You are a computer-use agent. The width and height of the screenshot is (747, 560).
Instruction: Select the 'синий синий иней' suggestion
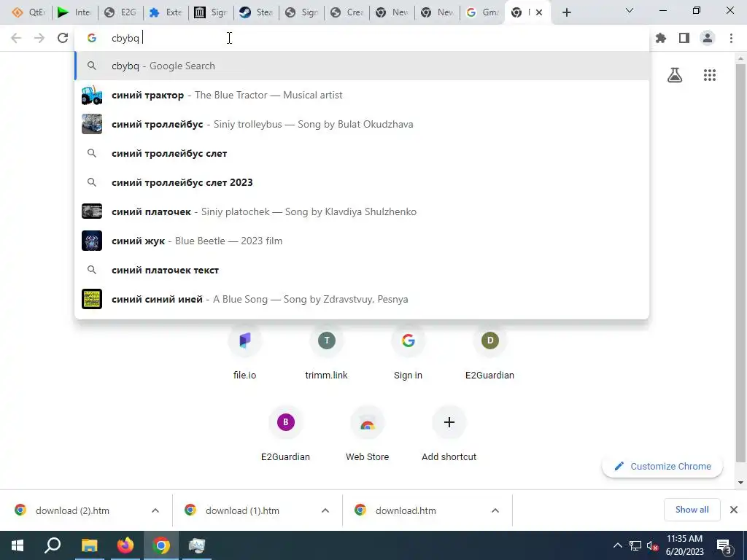pos(362,299)
